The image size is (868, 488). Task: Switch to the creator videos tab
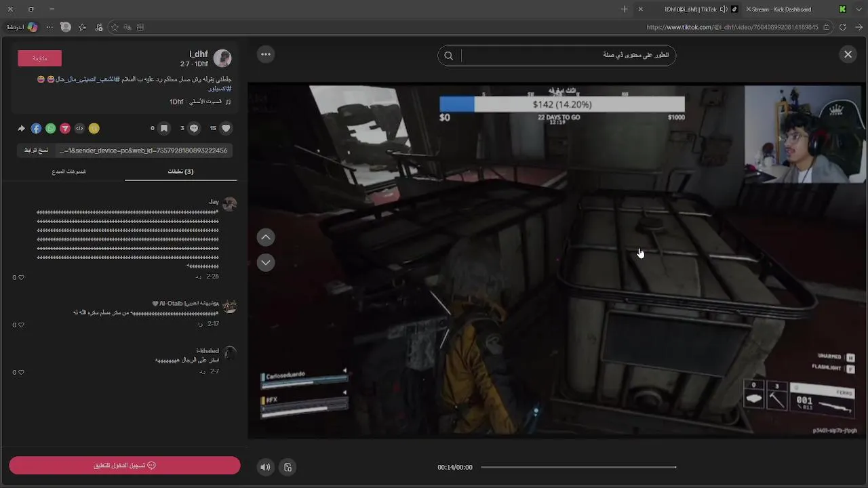pyautogui.click(x=68, y=171)
